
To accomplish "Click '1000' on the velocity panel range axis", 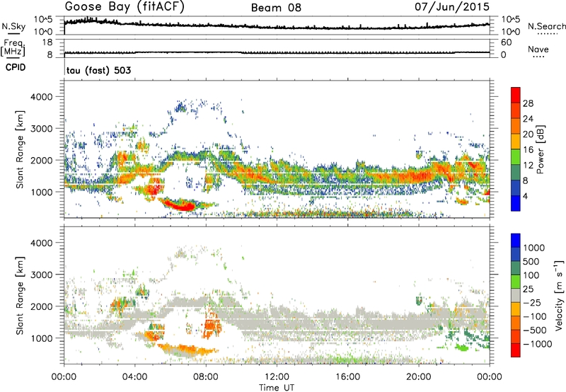I will pyautogui.click(x=42, y=338).
